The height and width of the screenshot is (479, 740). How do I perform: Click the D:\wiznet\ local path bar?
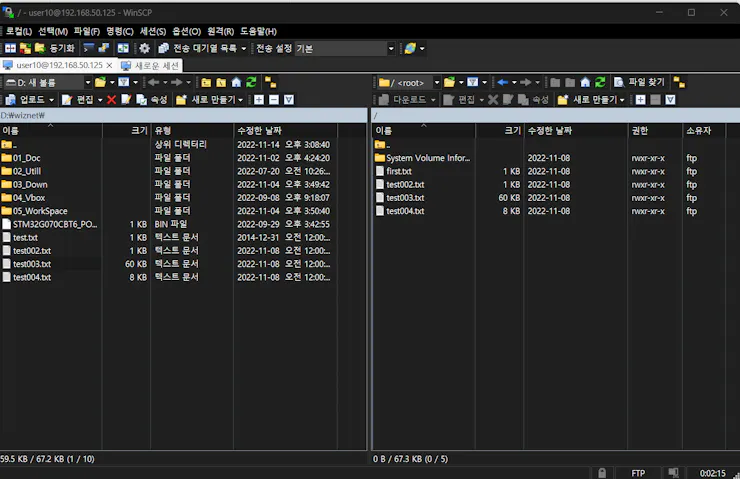pos(183,115)
